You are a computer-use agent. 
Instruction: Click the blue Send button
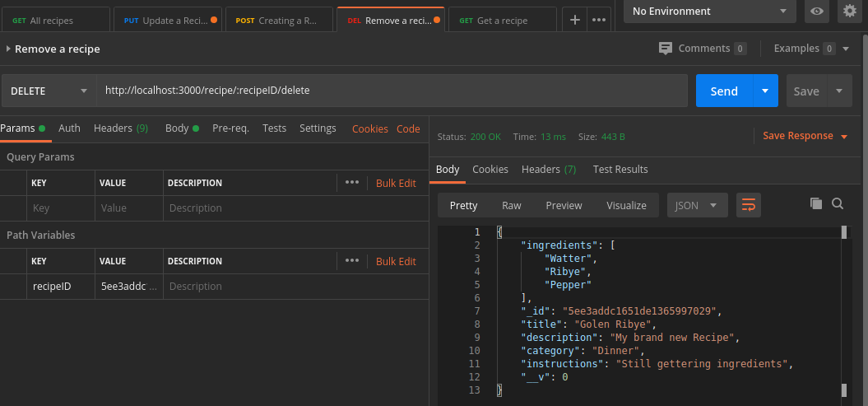[724, 91]
